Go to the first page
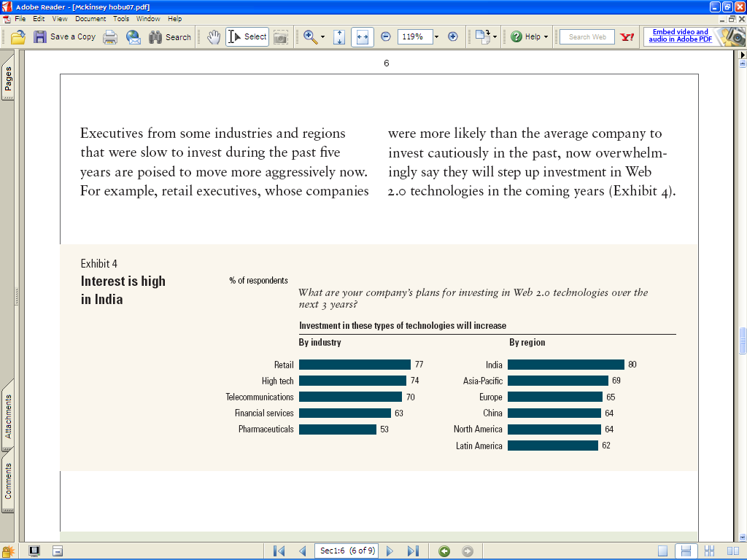 (x=279, y=551)
